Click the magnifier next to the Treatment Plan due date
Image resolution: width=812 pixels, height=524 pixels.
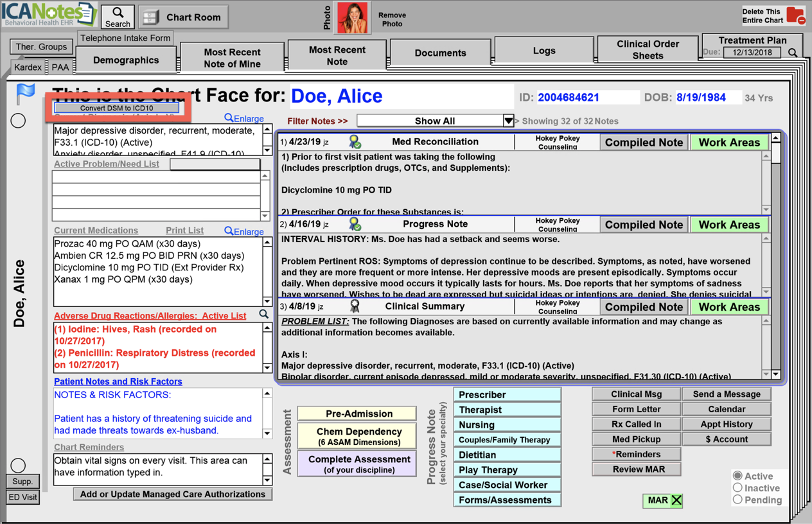[x=793, y=53]
